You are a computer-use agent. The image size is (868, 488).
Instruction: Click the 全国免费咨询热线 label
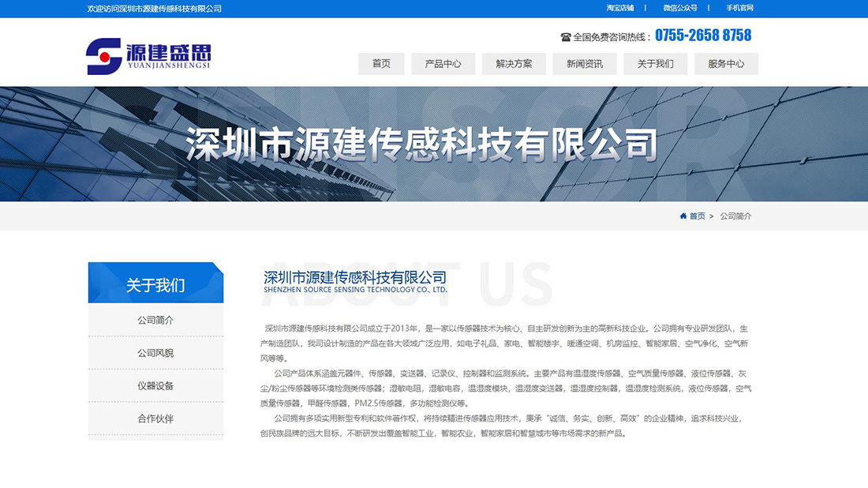point(612,37)
